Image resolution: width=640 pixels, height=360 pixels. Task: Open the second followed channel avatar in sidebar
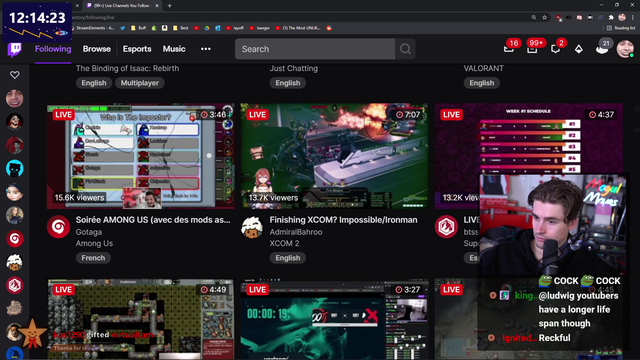coord(15,122)
